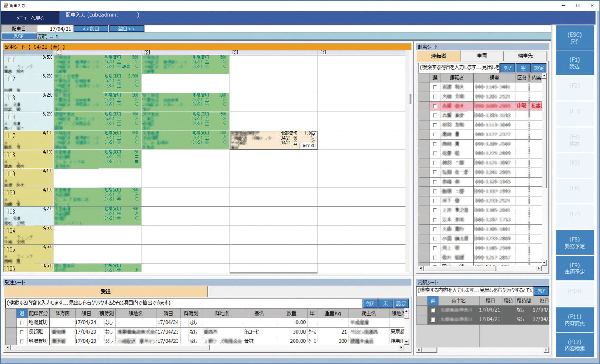Focus the 受注シート search box
This screenshot has height=364, width=600.
(184, 303)
